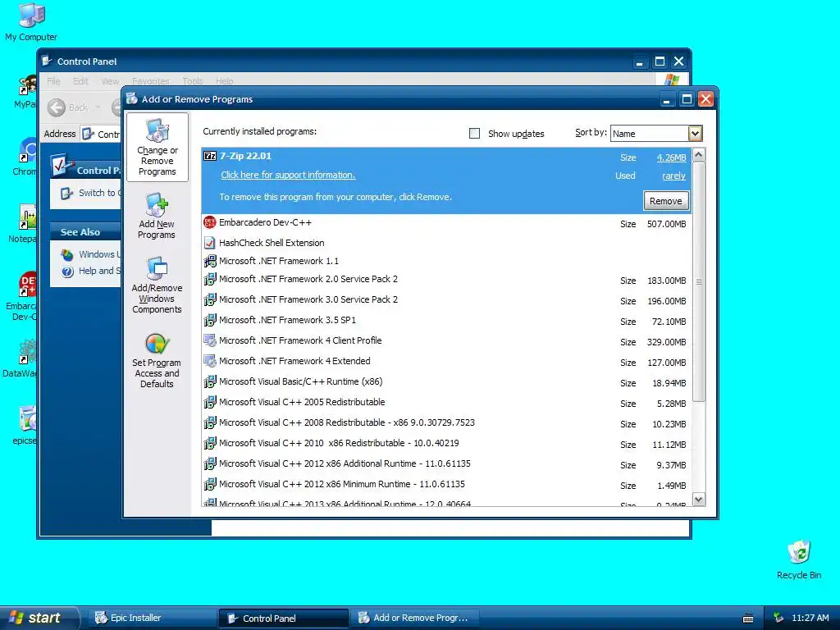Click .NET Framework 2.0 Service Pack 2 icon

pyautogui.click(x=210, y=279)
